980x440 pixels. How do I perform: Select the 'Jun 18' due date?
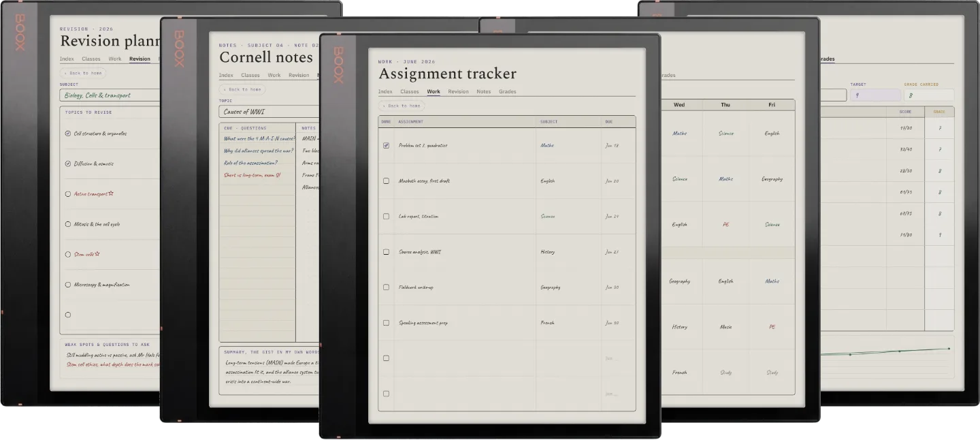(x=612, y=145)
